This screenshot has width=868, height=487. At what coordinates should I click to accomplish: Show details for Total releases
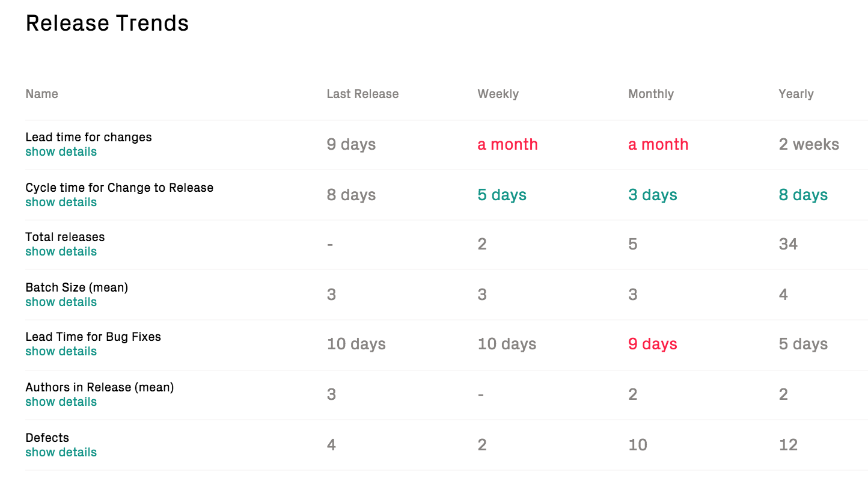point(61,251)
